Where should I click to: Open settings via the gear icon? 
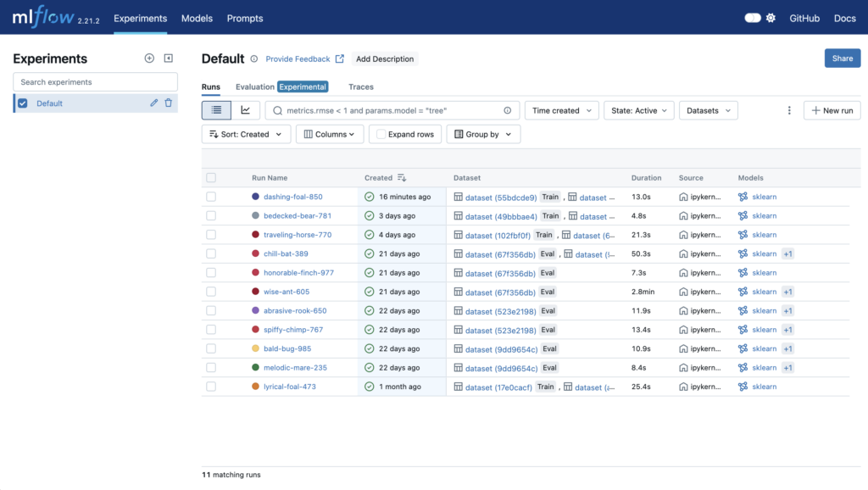click(x=771, y=19)
